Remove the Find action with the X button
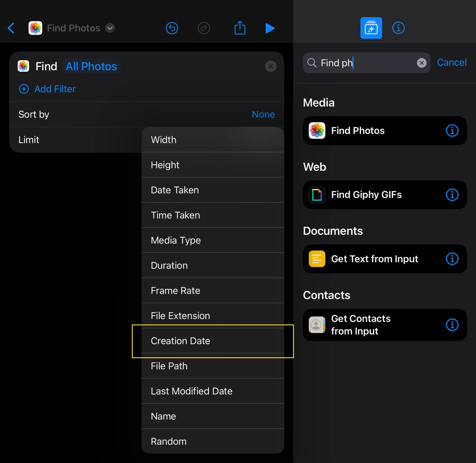The width and height of the screenshot is (476, 463). 271,66
